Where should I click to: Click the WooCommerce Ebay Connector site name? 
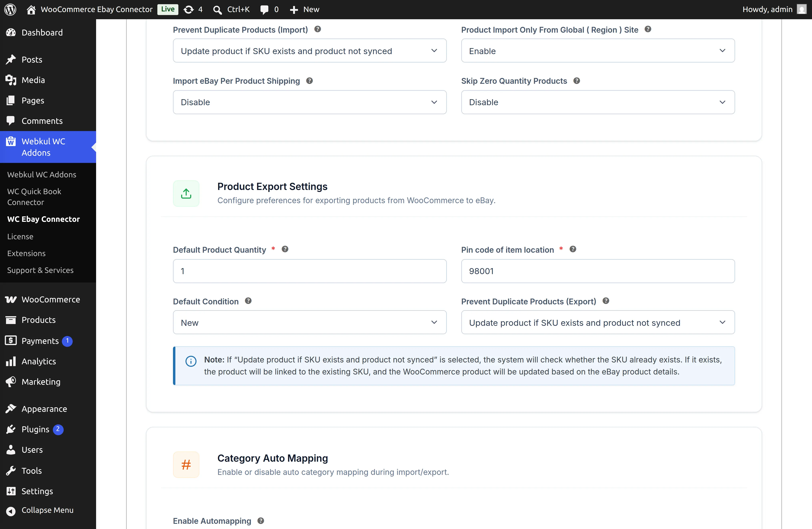coord(96,9)
